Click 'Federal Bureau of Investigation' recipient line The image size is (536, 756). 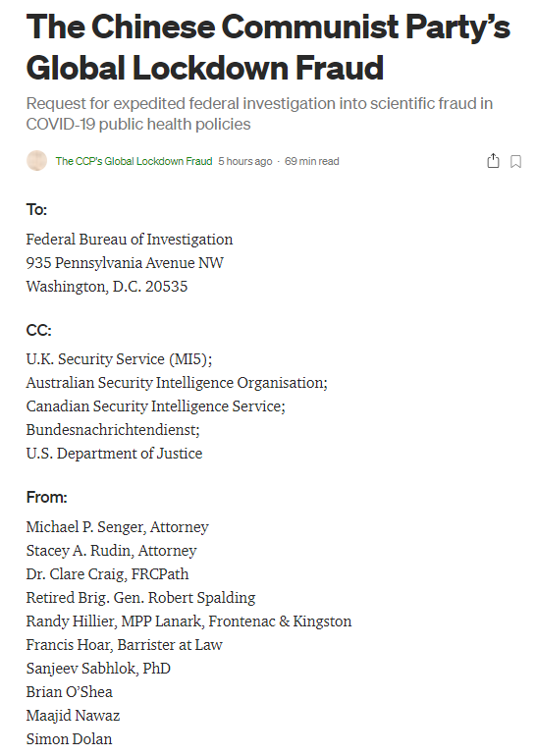(x=130, y=240)
